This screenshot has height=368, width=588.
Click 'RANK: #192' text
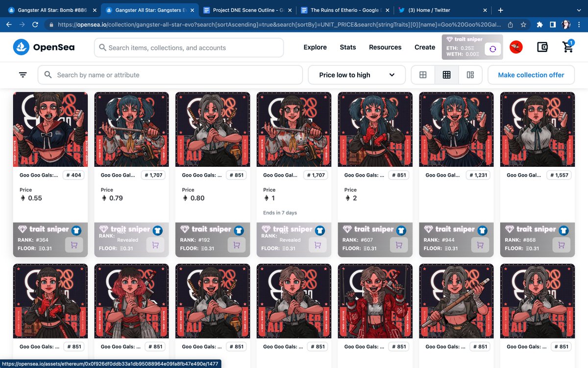(x=195, y=240)
